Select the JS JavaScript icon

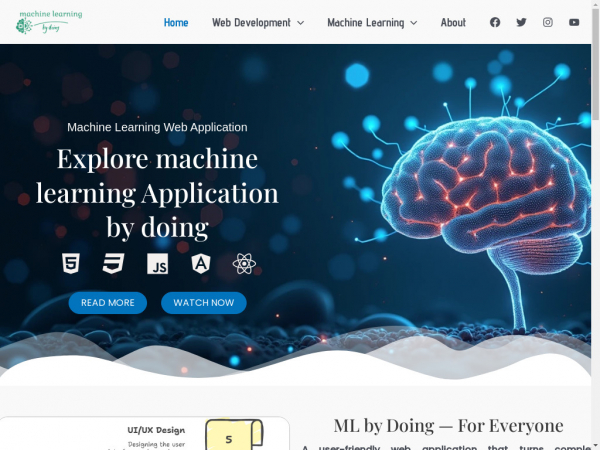[157, 264]
